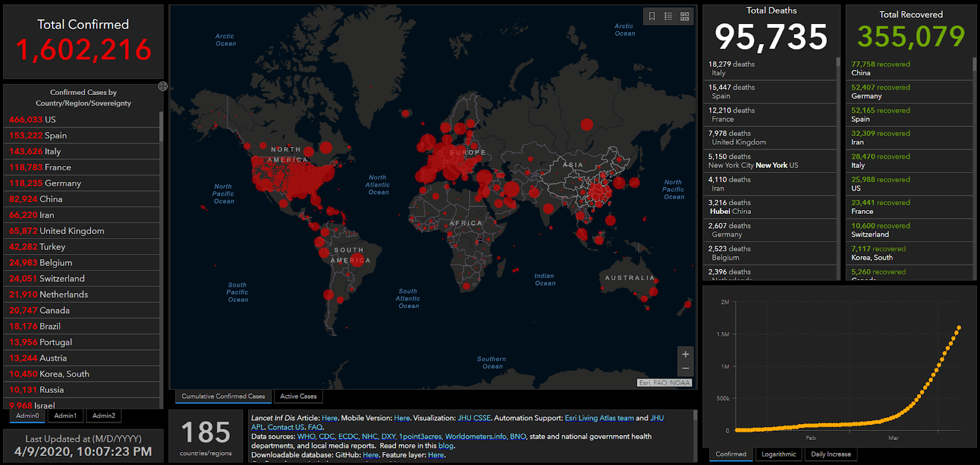Open the FAQ link
The width and height of the screenshot is (980, 465).
pos(315,428)
